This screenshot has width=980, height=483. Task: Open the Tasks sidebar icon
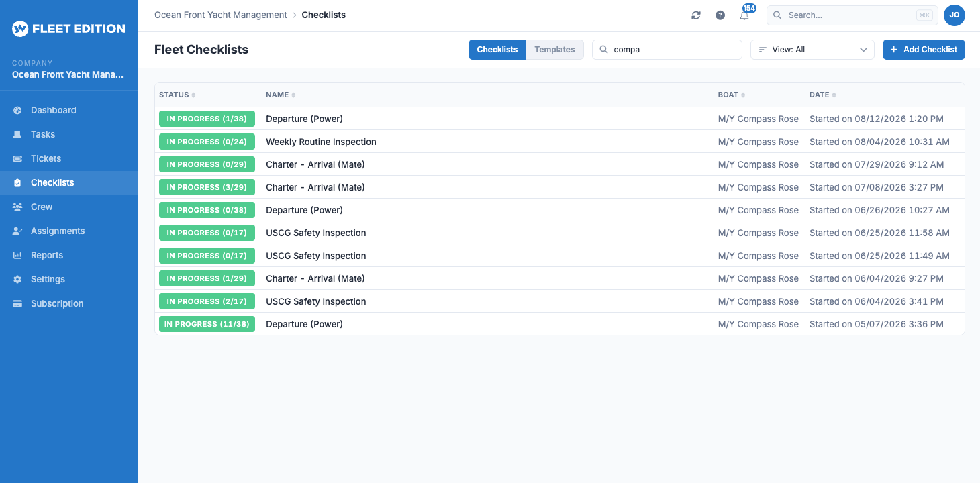[17, 134]
